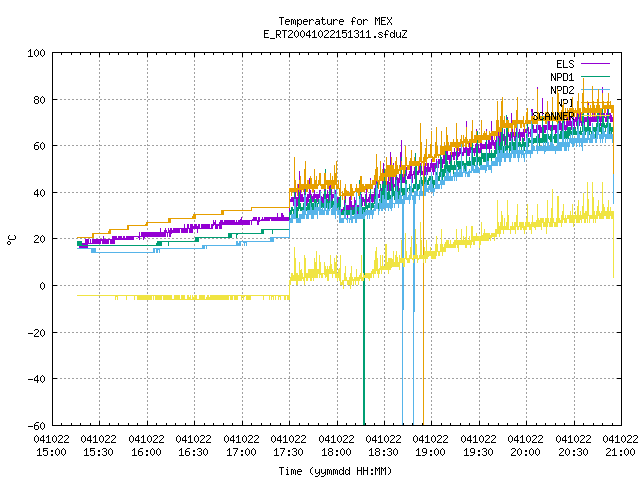Click the y-axis label 20

coord(40,239)
